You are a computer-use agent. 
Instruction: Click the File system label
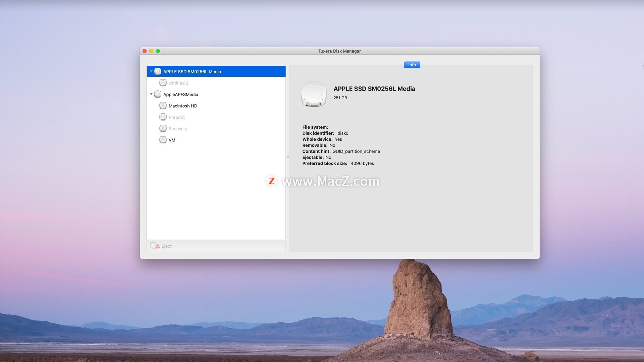(315, 127)
